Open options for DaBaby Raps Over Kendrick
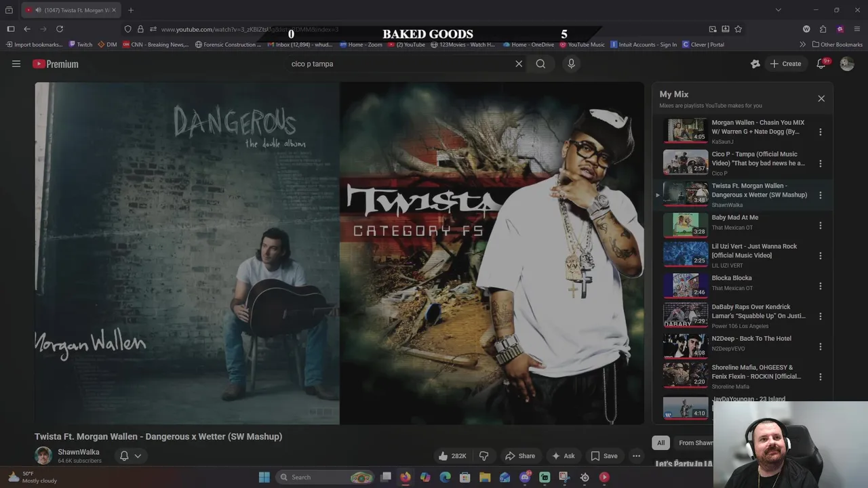 (x=820, y=316)
